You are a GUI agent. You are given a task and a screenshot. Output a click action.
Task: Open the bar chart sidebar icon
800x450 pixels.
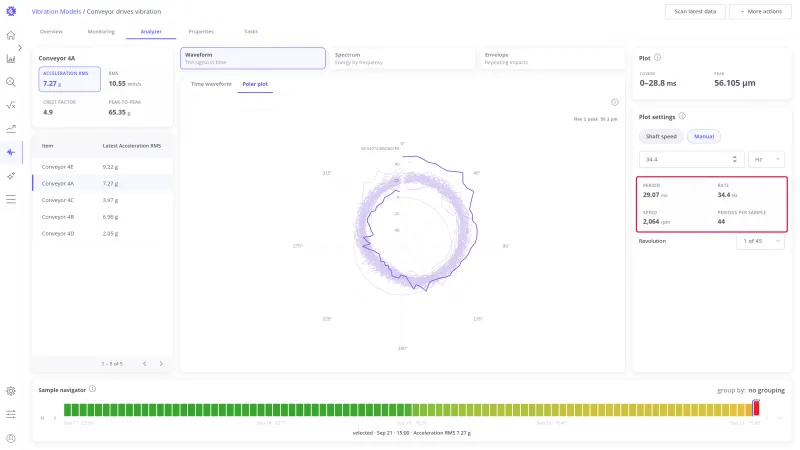coord(11,59)
